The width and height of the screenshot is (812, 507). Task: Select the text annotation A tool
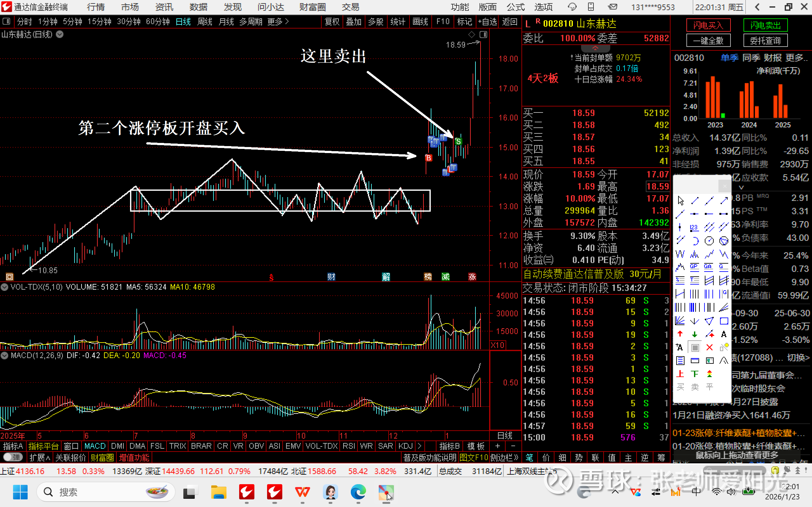coord(724,334)
